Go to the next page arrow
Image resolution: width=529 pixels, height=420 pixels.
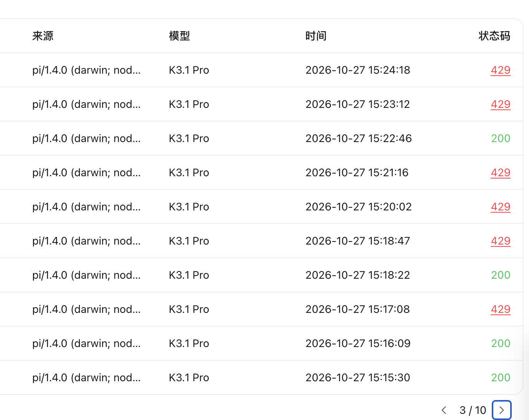[501, 410]
